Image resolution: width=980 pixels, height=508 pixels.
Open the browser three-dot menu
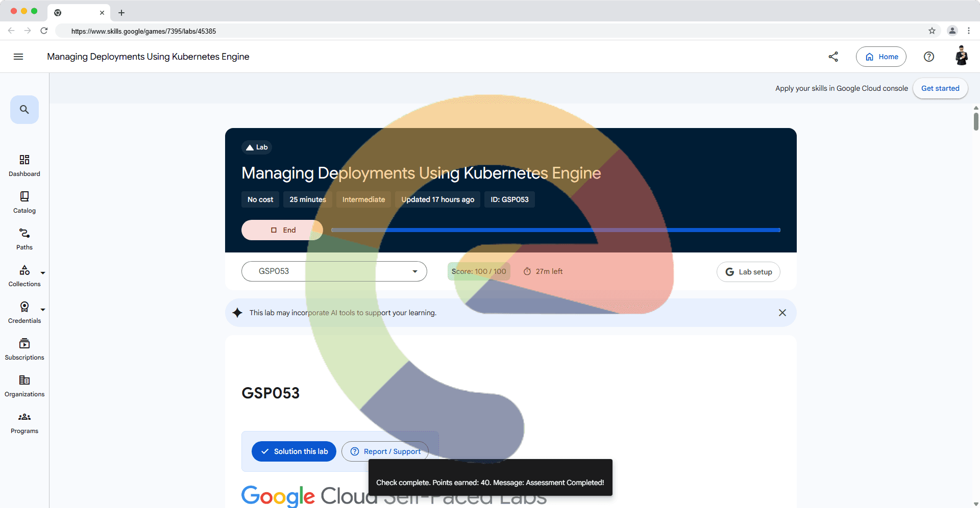[x=969, y=31]
